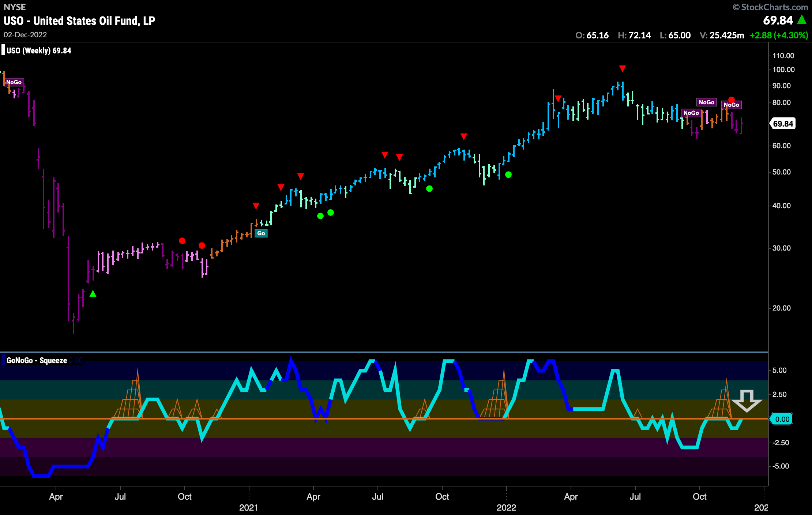
Task: Click the 0.00 oscillator value tag
Action: tap(781, 419)
